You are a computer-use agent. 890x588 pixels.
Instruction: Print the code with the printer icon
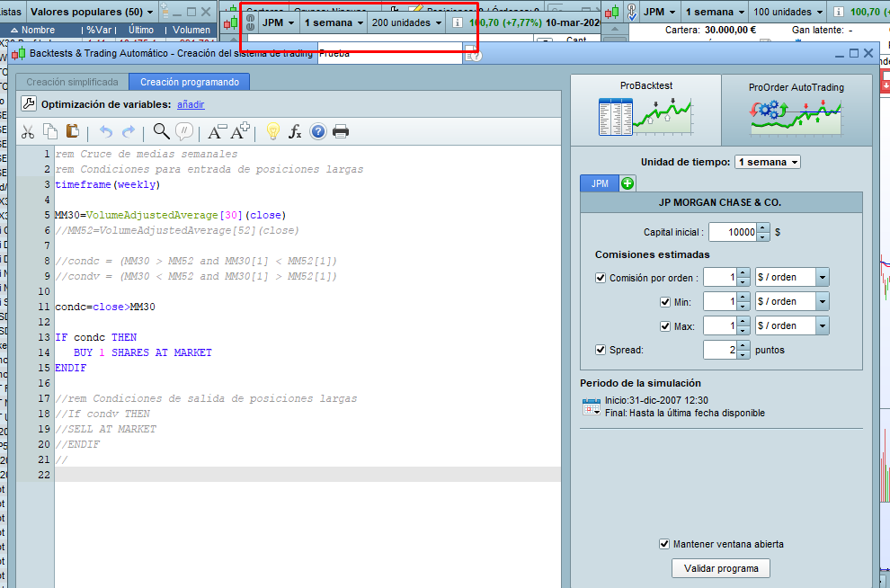pos(341,132)
